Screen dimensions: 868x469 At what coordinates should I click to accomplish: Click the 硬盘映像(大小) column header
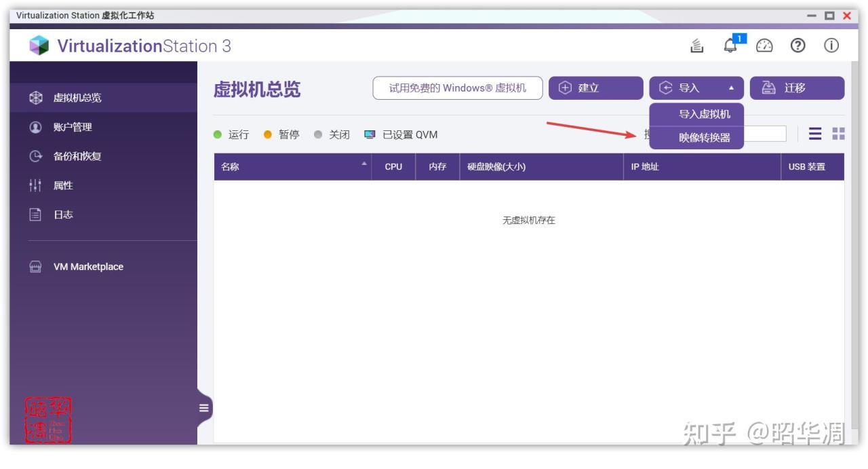click(541, 166)
